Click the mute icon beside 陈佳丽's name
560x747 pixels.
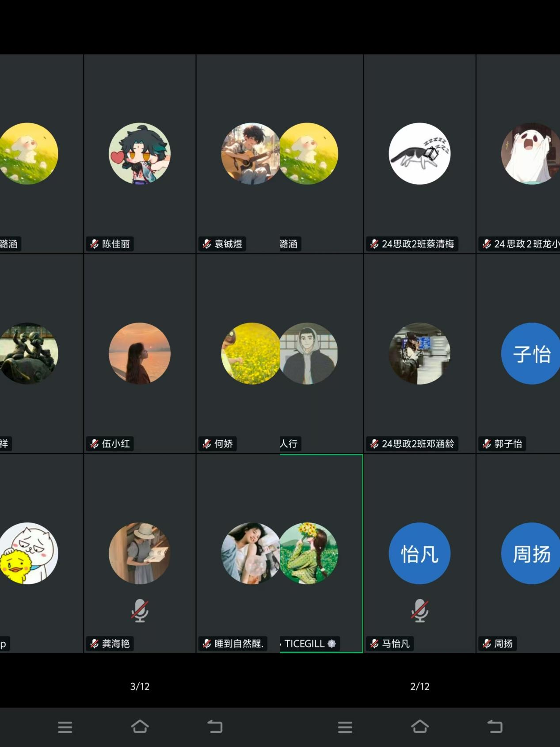pyautogui.click(x=94, y=244)
